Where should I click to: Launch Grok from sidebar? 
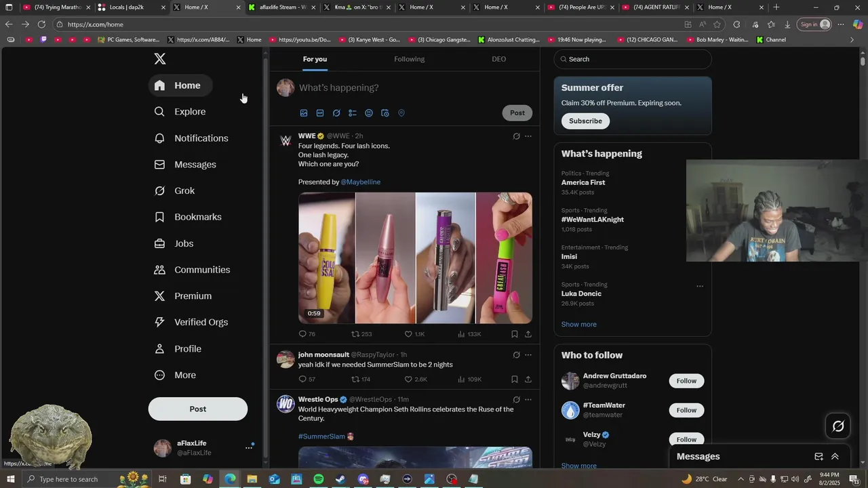click(174, 191)
